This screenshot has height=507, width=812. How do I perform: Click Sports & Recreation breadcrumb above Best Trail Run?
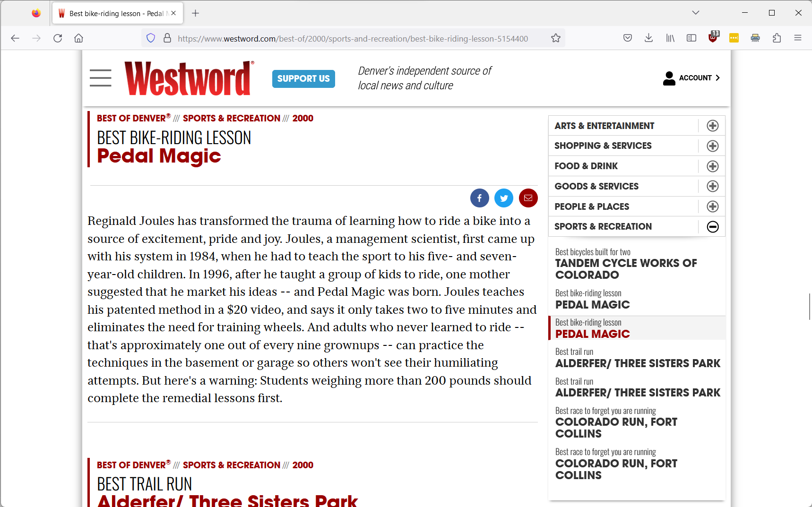pyautogui.click(x=232, y=465)
